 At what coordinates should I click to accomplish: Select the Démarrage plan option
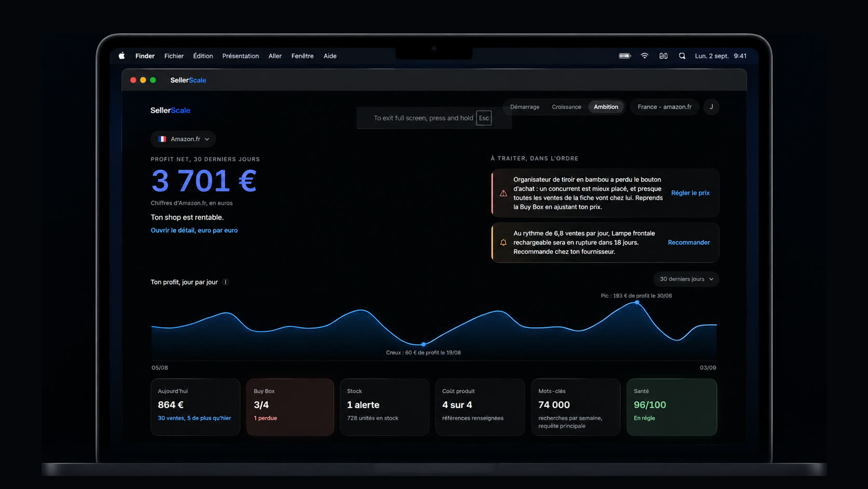pos(524,107)
